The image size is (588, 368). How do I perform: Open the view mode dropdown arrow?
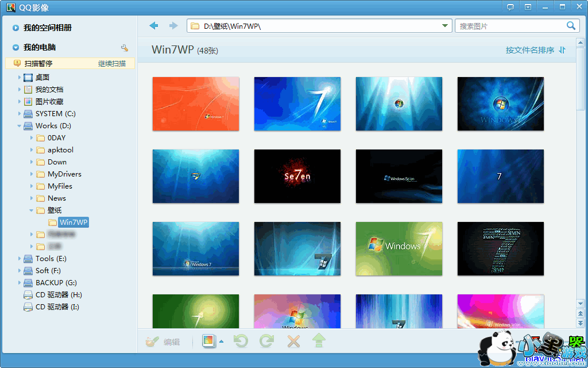[x=221, y=342]
